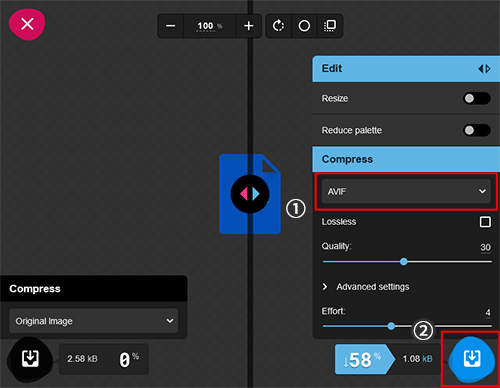The height and width of the screenshot is (388, 500).
Task: Open the Original Image dropdown
Action: point(94,321)
